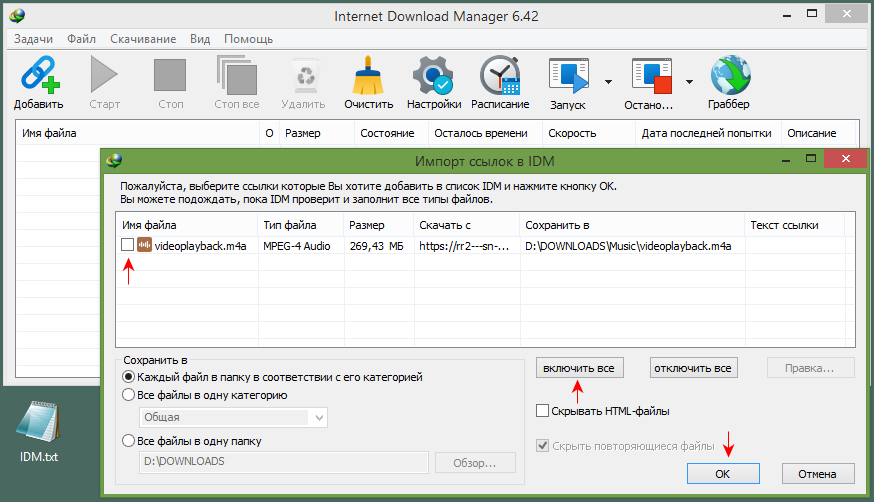Click the Остановить queue stop icon
Image resolution: width=874 pixels, height=502 pixels.
tap(650, 76)
